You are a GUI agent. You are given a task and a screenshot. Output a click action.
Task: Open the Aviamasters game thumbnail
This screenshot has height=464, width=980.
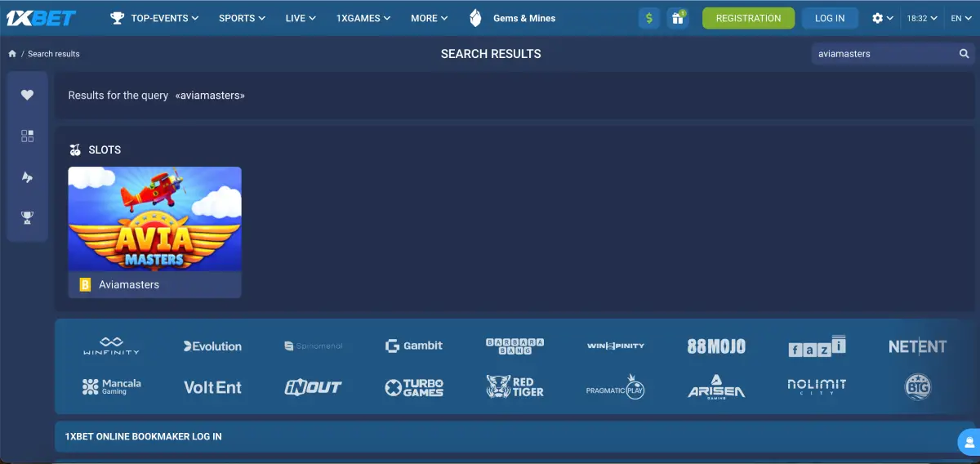pos(154,219)
